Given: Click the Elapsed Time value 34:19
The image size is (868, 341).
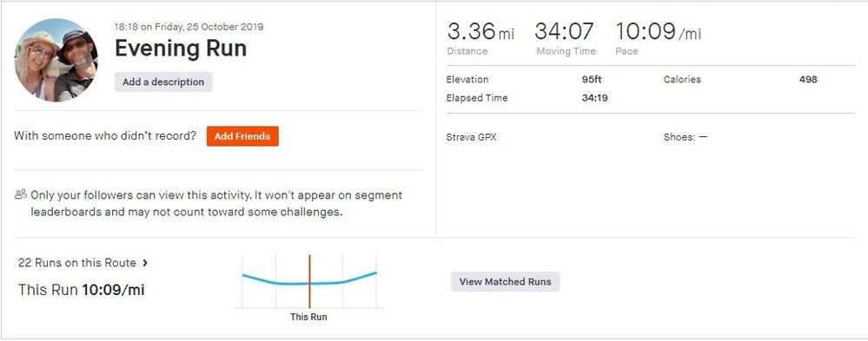Looking at the screenshot, I should click(594, 98).
